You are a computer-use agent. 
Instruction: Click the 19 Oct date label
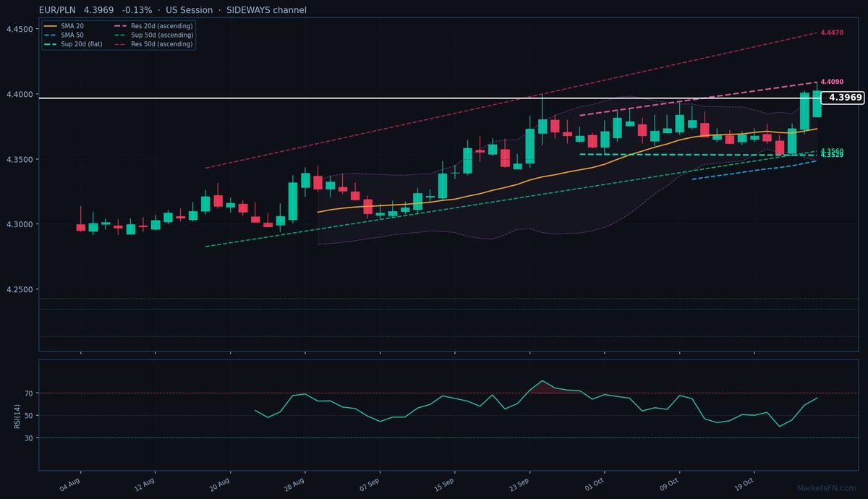744,484
